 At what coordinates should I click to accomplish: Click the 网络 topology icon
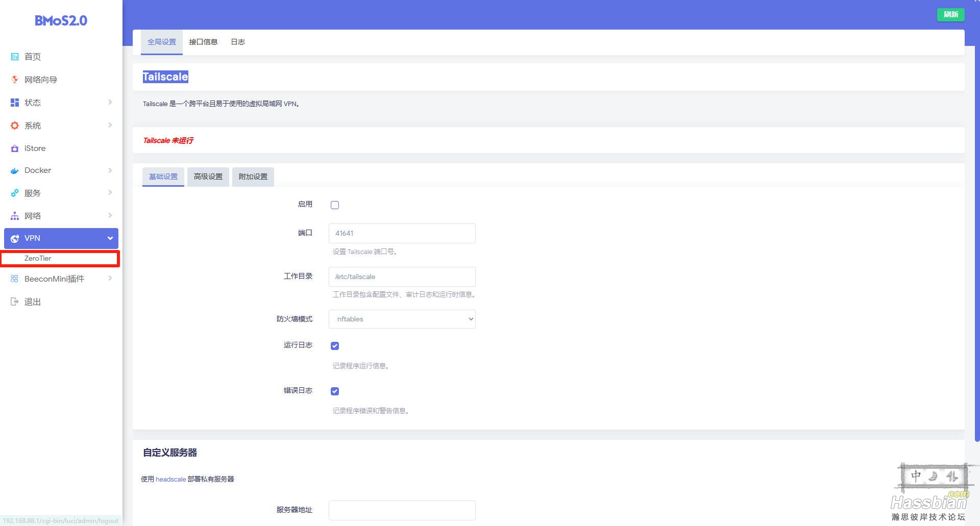coord(15,216)
